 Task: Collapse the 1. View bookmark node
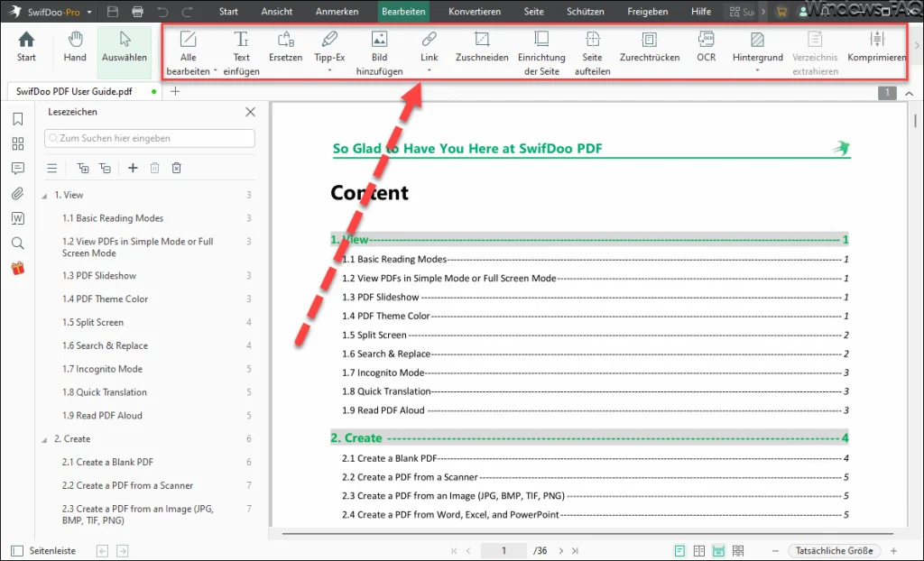click(x=44, y=196)
